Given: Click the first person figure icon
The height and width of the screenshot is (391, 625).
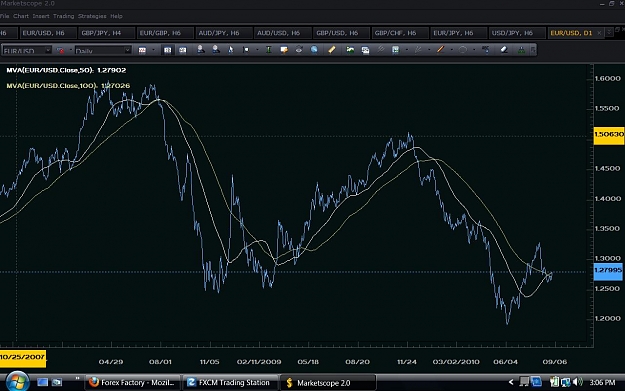Looking at the screenshot, I should click(200, 50).
